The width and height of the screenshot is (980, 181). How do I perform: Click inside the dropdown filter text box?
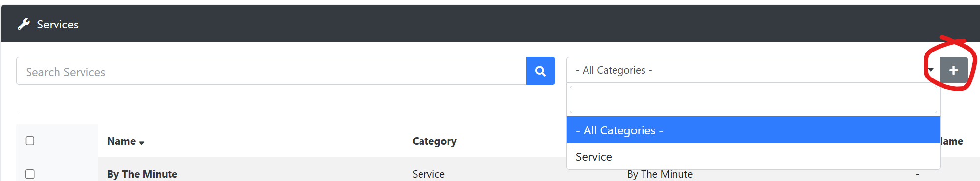(753, 100)
